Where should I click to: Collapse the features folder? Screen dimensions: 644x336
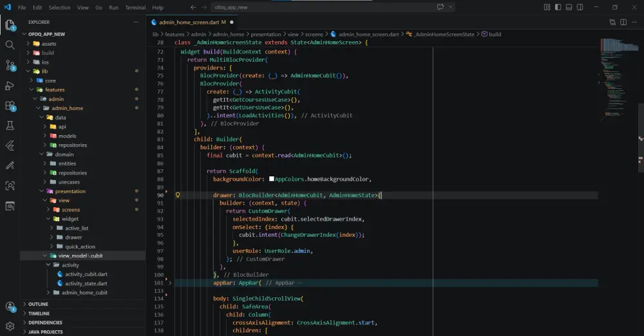(55, 89)
